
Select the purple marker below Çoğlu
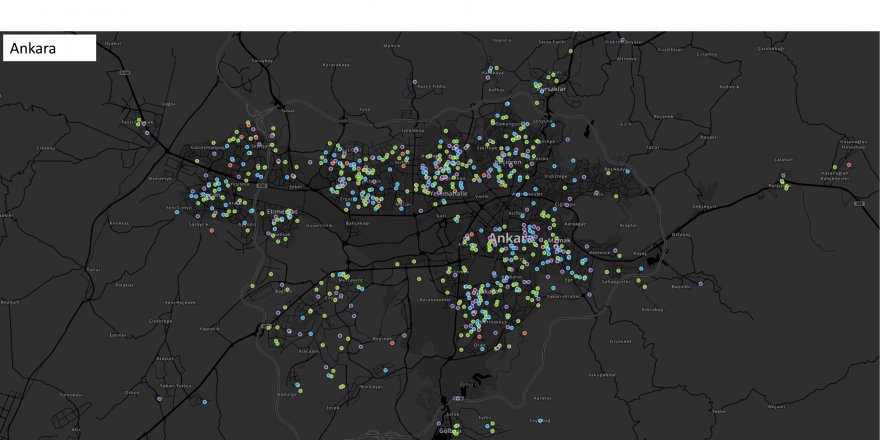(147, 131)
